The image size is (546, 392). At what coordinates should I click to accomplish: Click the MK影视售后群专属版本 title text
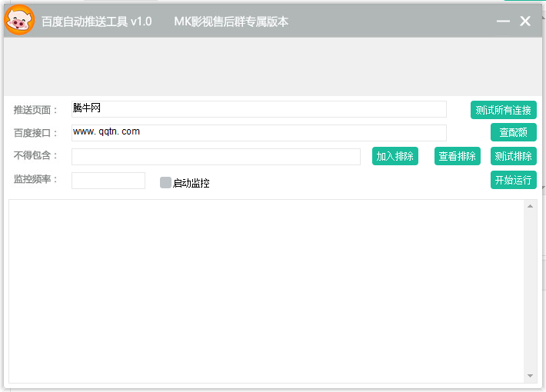[231, 22]
